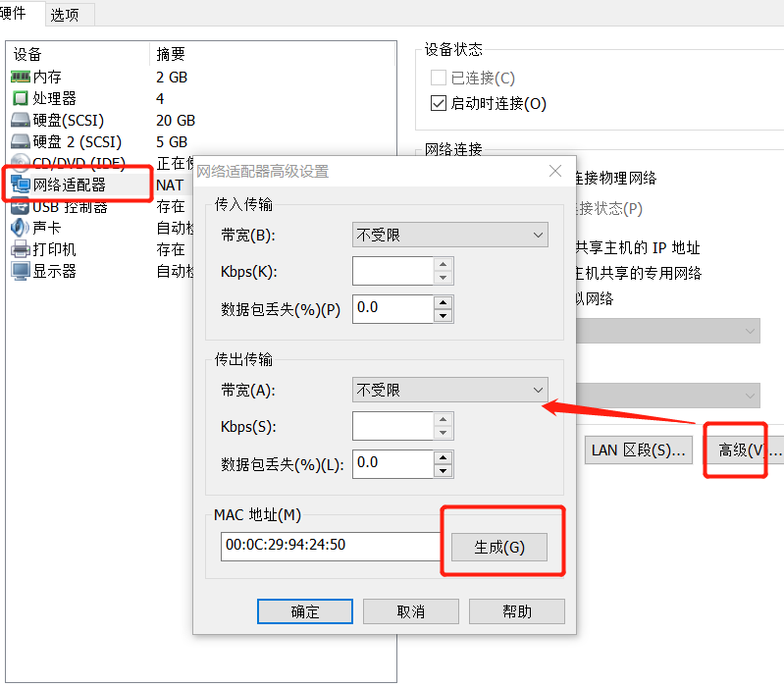
Task: Close the 网络适配器高级设置 dialog
Action: tap(555, 171)
